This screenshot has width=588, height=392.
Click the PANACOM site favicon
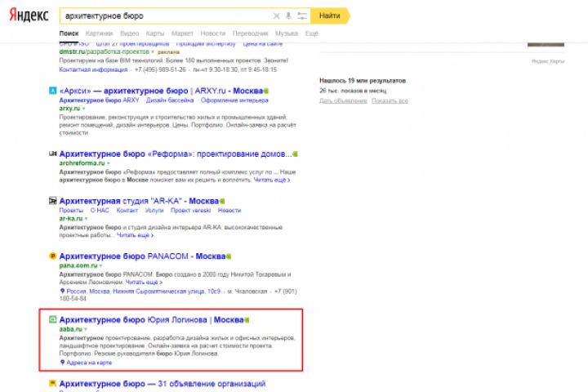pyautogui.click(x=53, y=256)
